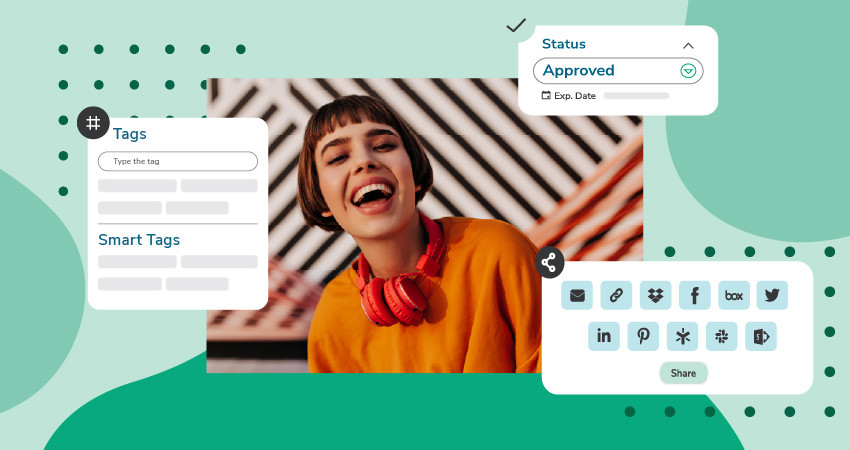Share to Box
Screen dimensions: 850x450
[x=734, y=295]
